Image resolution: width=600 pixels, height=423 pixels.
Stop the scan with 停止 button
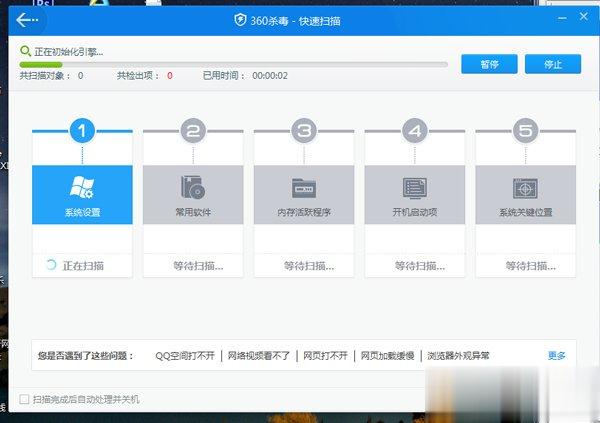pyautogui.click(x=553, y=64)
